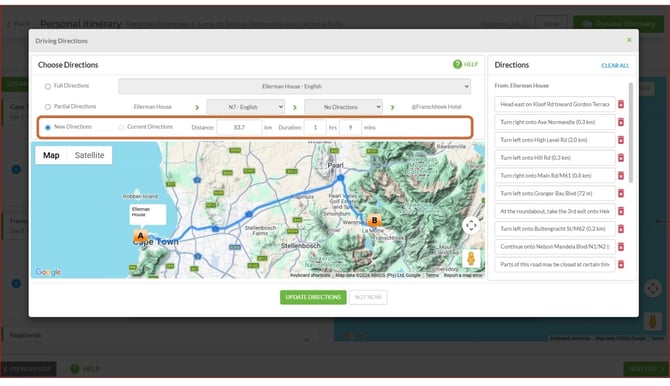The width and height of the screenshot is (670, 386).
Task: Click the Google logo on the map
Action: (x=48, y=272)
